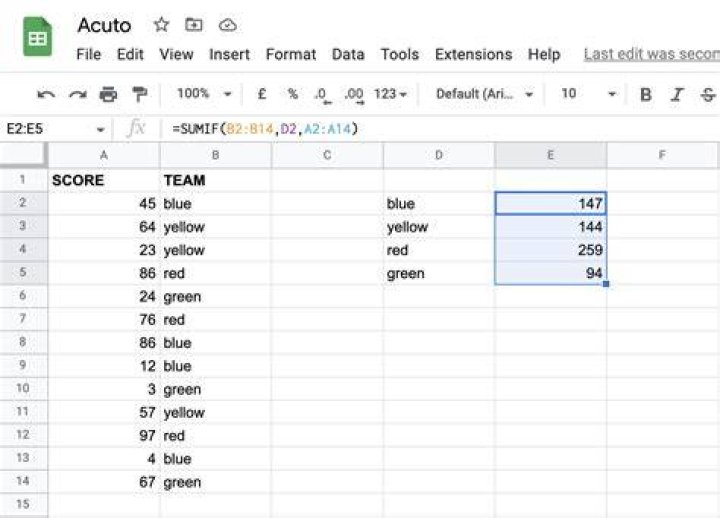Open the File menu
Screen dimensions: 720x518
point(89,55)
